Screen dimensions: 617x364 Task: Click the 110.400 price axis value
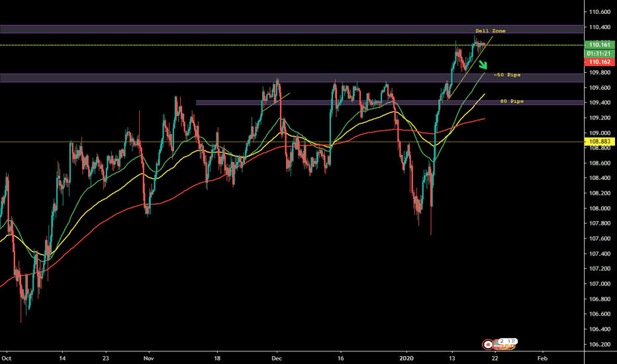(x=598, y=27)
